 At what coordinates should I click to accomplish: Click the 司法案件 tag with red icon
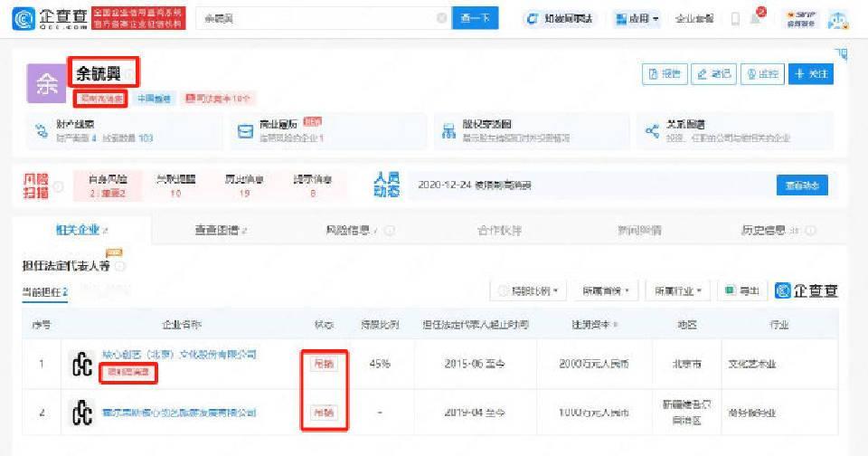218,99
